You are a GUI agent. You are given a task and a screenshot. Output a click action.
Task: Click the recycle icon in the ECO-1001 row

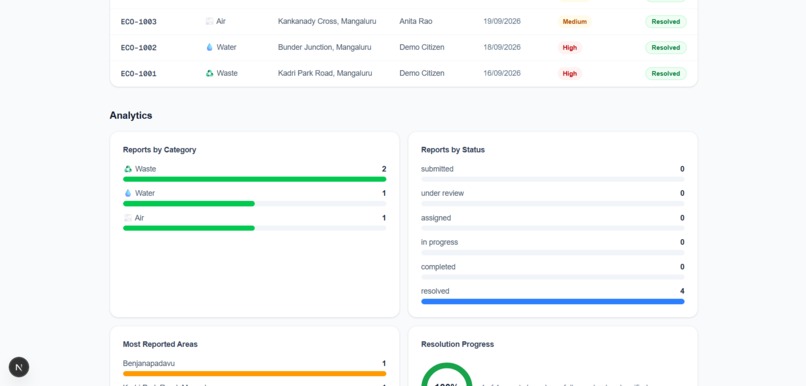pos(210,73)
